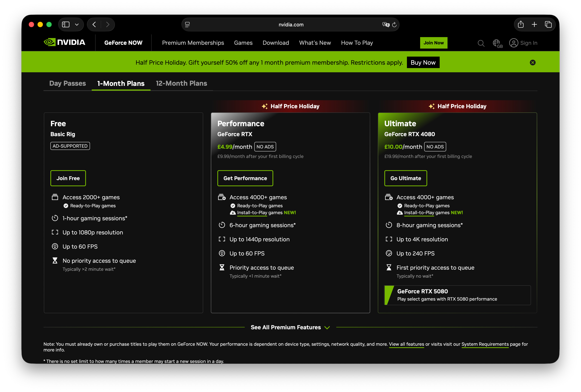Switch to the 12-Month Plans tab
This screenshot has height=392, width=581.
[181, 83]
